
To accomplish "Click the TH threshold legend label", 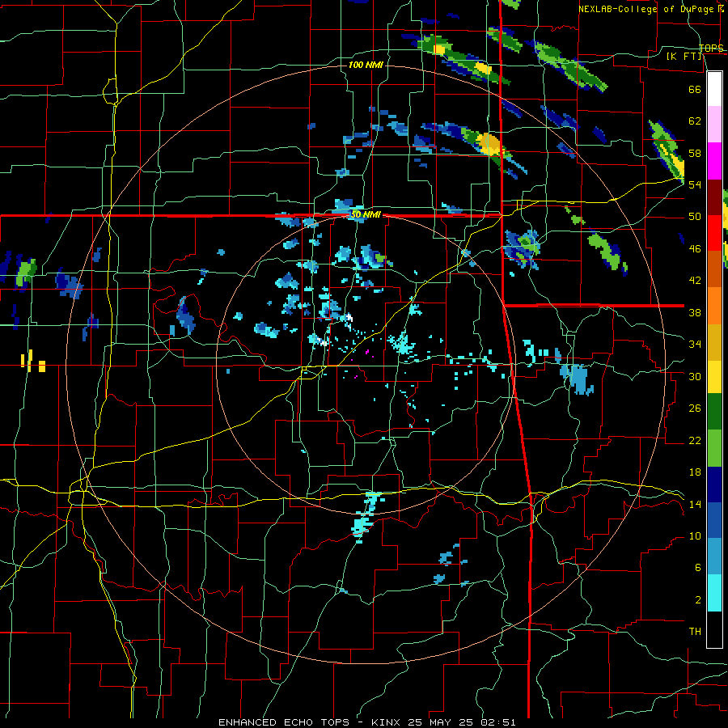I will pyautogui.click(x=695, y=632).
